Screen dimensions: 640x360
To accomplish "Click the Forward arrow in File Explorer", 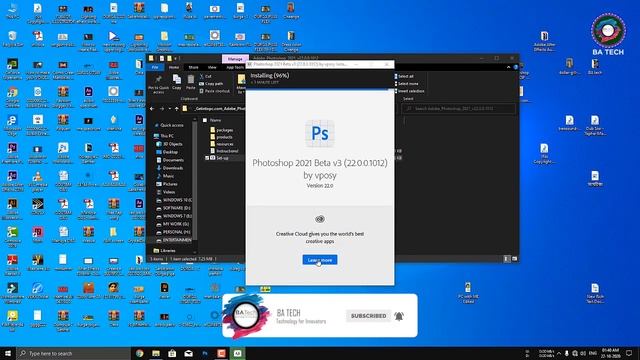I will 162,109.
